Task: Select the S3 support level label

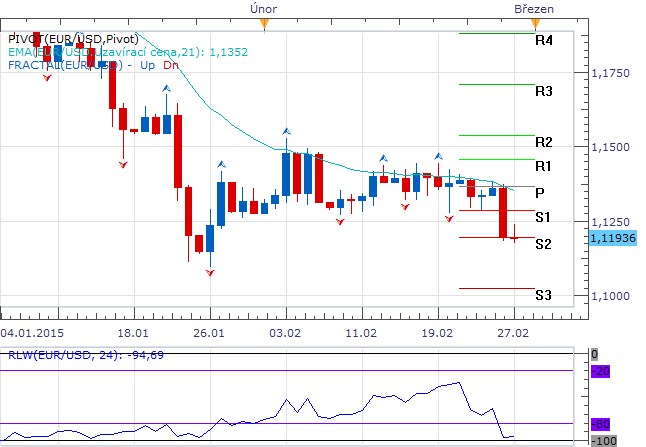Action: coord(543,295)
